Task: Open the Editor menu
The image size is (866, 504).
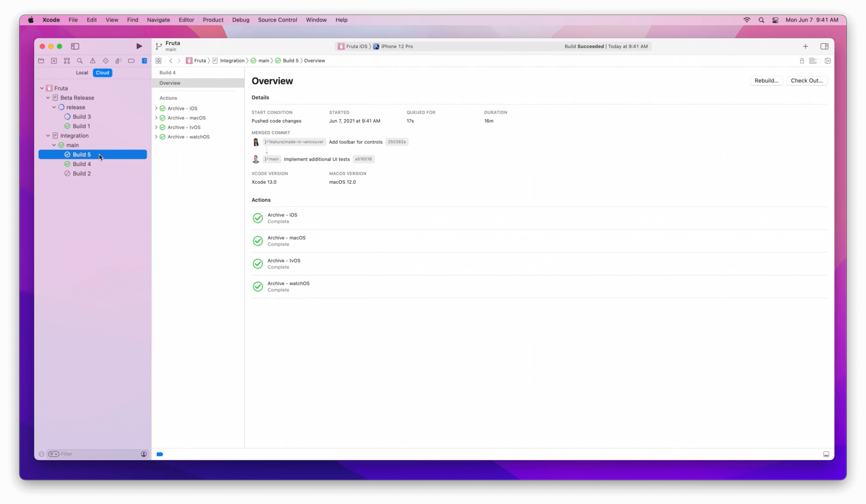Action: 186,20
